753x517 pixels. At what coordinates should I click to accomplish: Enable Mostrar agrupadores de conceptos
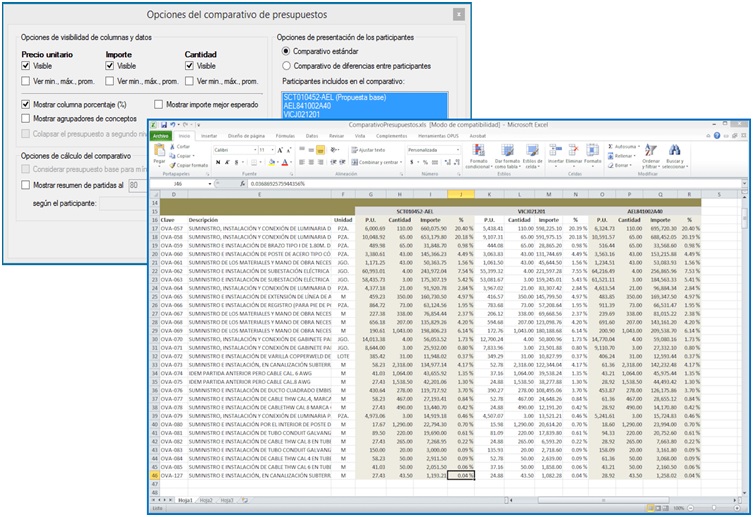[26, 118]
